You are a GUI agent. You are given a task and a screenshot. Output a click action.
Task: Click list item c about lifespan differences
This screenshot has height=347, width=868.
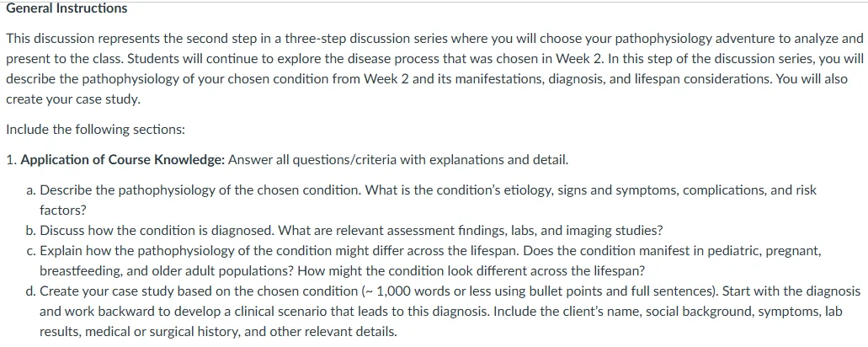(421, 261)
